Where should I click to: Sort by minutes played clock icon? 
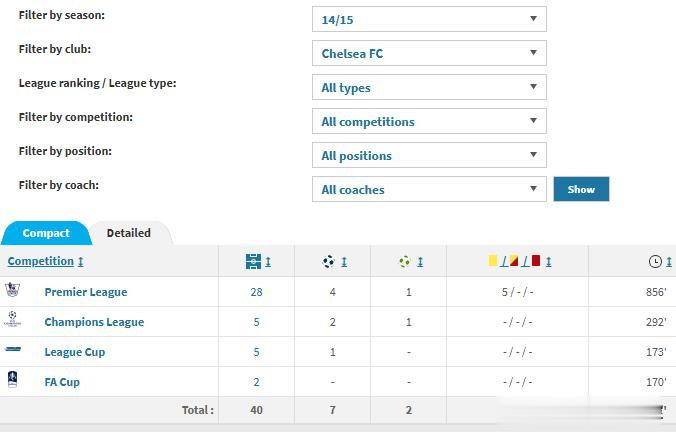click(655, 262)
